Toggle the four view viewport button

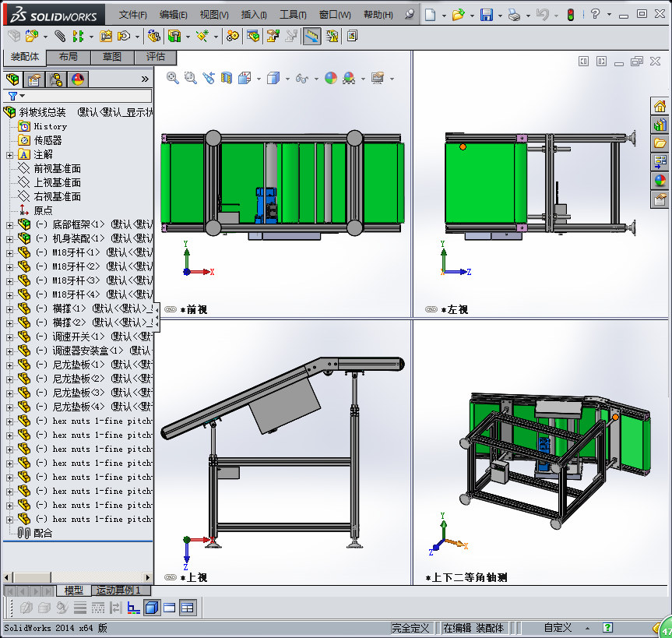(188, 608)
